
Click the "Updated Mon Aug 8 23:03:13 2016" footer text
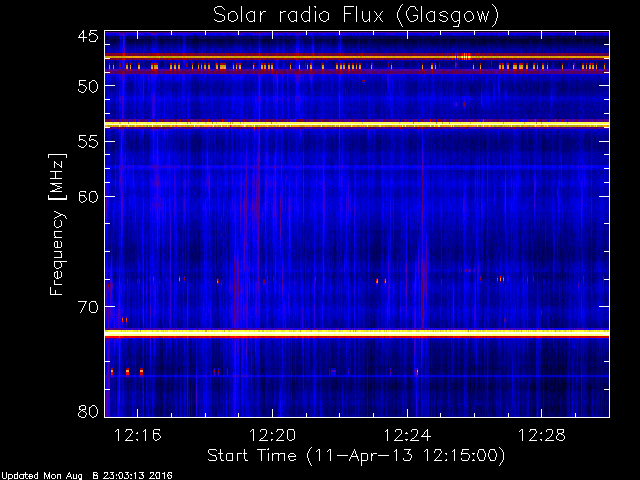(87, 475)
